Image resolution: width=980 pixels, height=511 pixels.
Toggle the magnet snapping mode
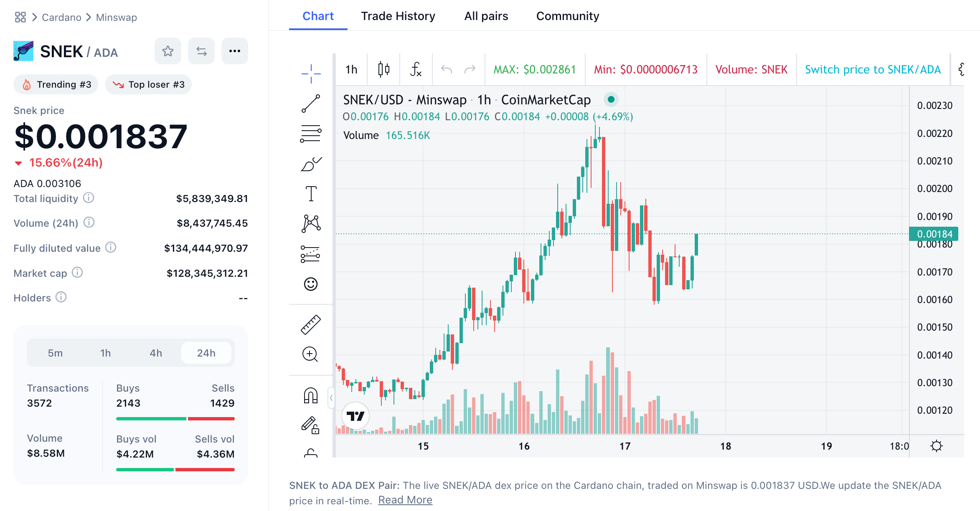tap(311, 395)
